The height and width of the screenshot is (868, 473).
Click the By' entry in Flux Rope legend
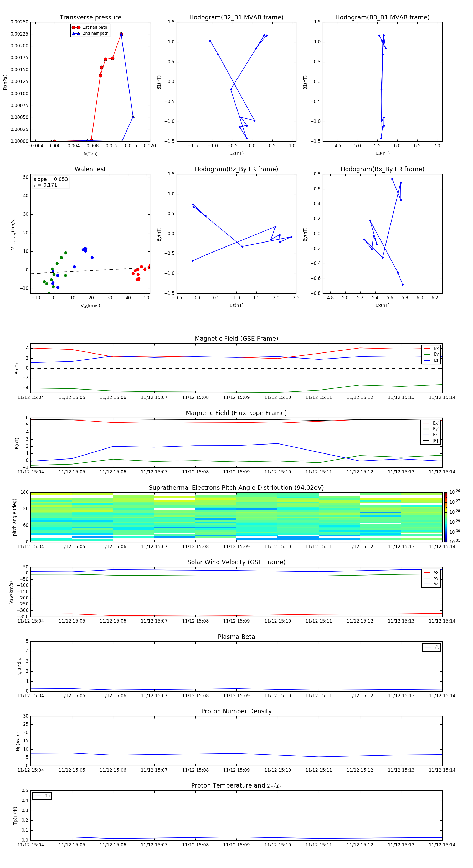tap(431, 429)
